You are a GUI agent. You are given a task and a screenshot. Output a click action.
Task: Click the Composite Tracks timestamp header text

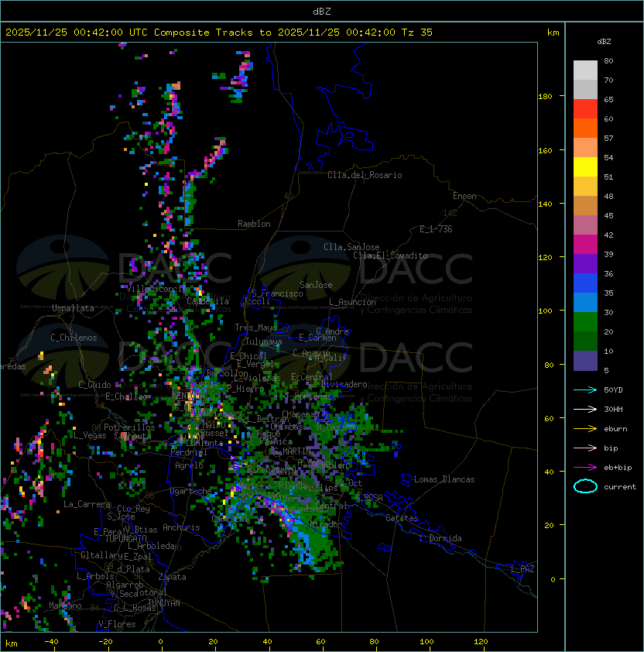click(219, 33)
